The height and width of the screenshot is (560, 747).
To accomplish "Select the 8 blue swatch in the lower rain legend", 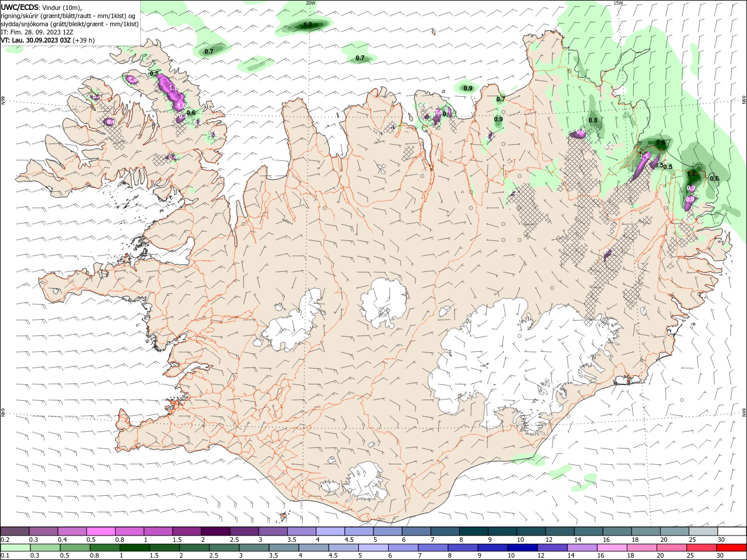I will [463, 548].
